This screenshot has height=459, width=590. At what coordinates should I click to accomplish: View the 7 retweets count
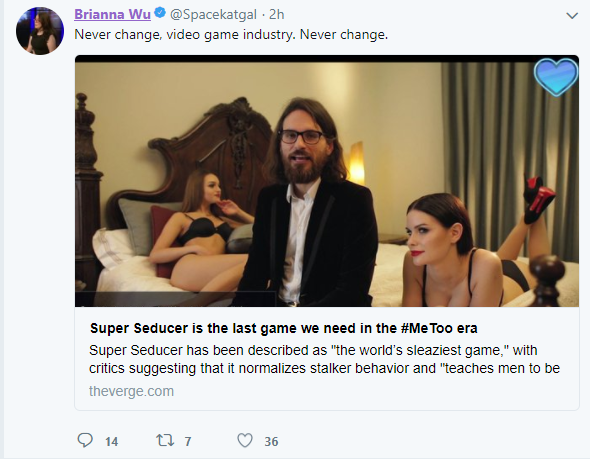[x=188, y=441]
